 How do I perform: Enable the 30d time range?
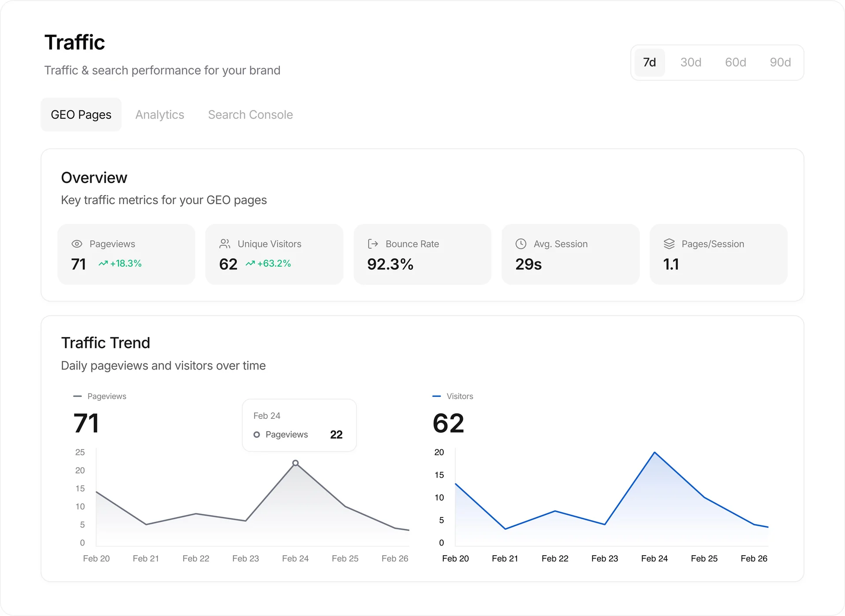point(691,62)
